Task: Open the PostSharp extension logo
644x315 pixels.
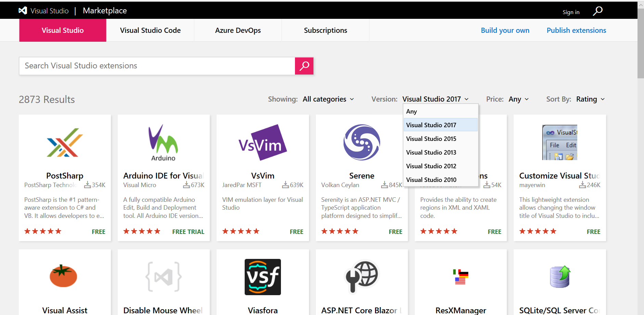Action: point(65,142)
